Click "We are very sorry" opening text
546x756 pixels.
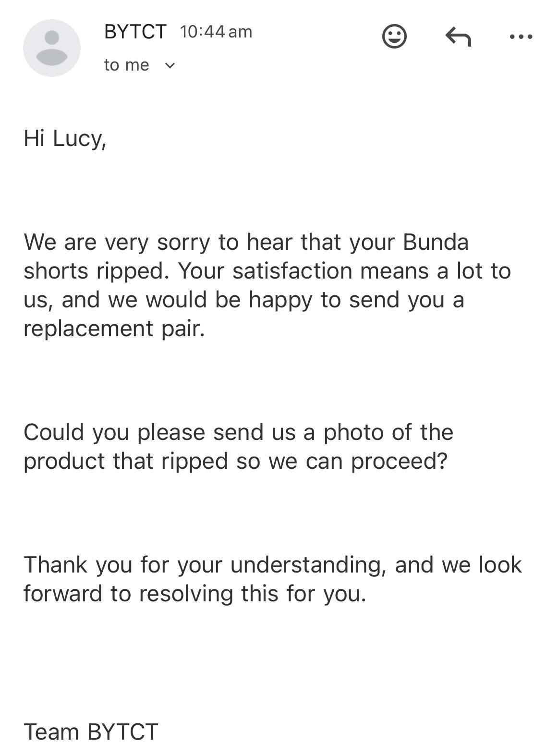(x=117, y=242)
